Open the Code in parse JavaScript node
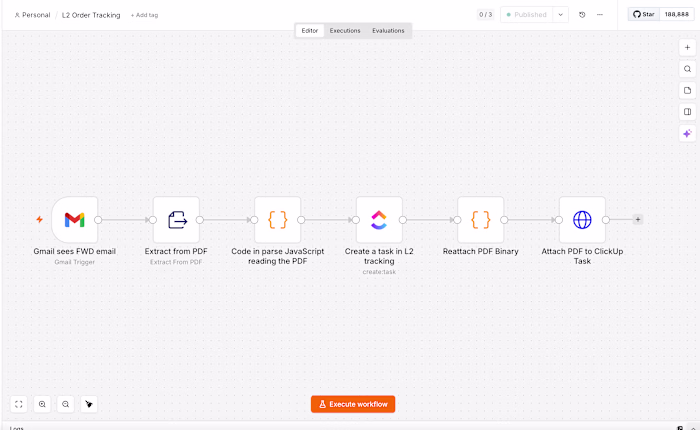This screenshot has width=700, height=430. (x=278, y=220)
